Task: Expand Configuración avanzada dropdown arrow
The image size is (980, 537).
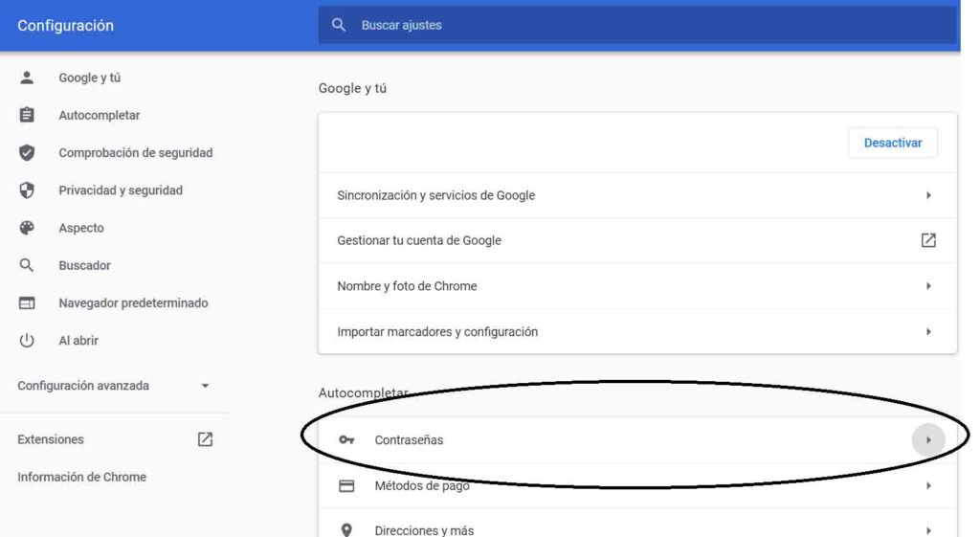Action: pos(205,386)
